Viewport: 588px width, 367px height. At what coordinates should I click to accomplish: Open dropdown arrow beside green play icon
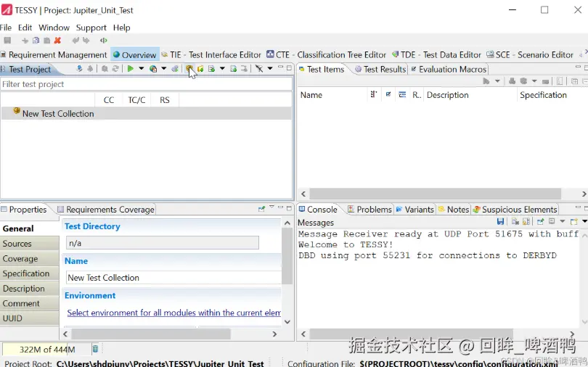(x=142, y=68)
